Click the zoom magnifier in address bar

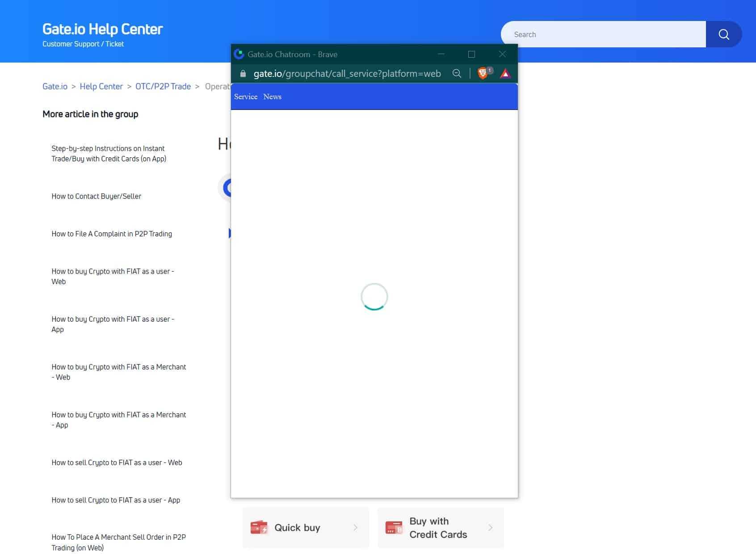click(457, 74)
